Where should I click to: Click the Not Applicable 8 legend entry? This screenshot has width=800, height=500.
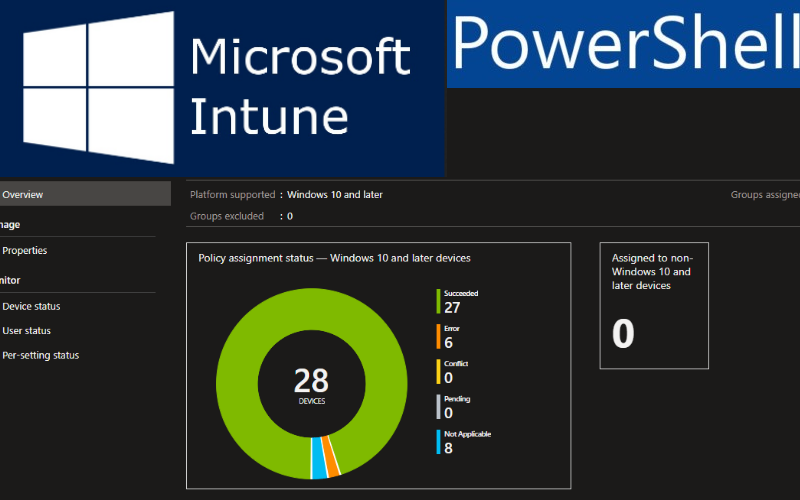click(464, 442)
